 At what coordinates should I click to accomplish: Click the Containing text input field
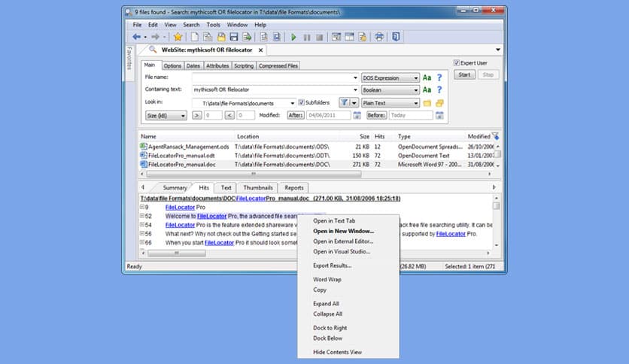(272, 89)
